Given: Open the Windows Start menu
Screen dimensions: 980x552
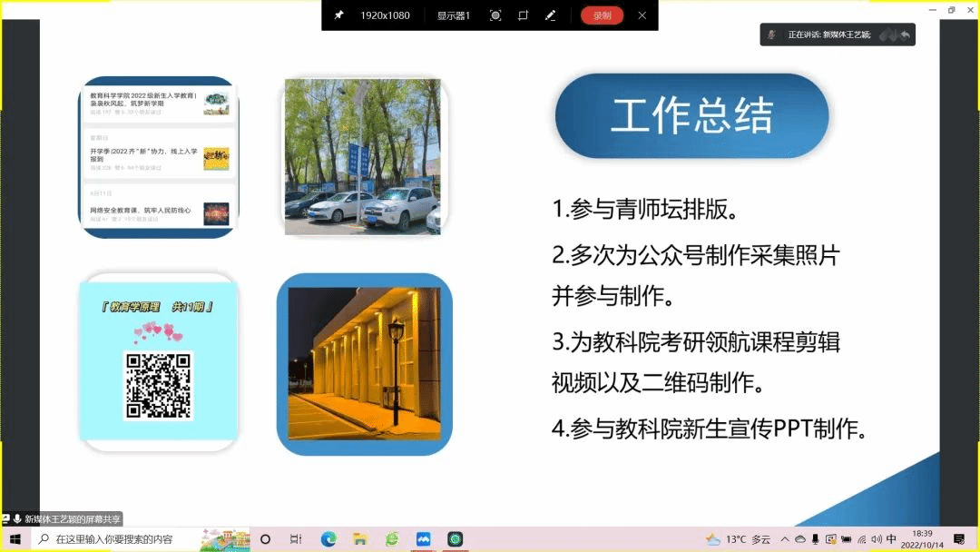Looking at the screenshot, I should click(x=15, y=539).
